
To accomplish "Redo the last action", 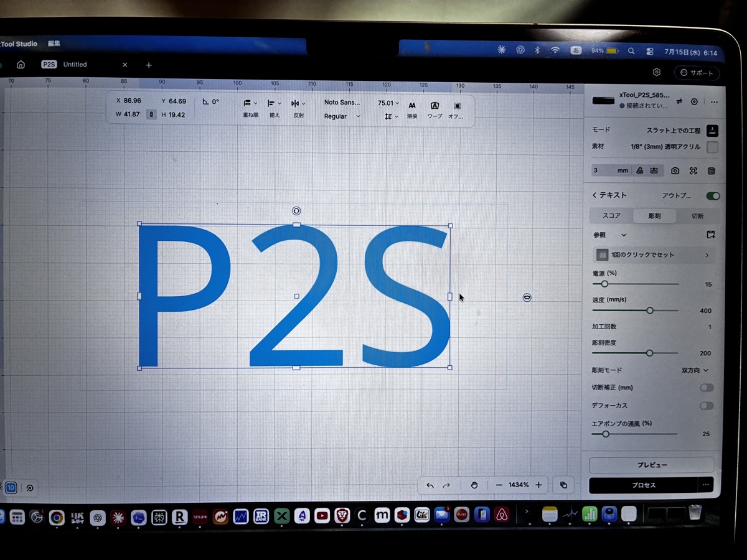I will point(446,485).
